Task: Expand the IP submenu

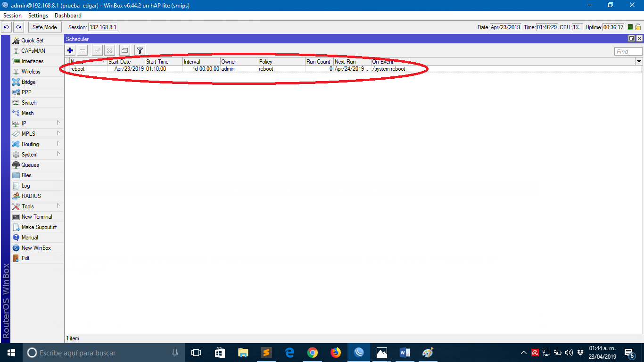Action: click(x=24, y=123)
